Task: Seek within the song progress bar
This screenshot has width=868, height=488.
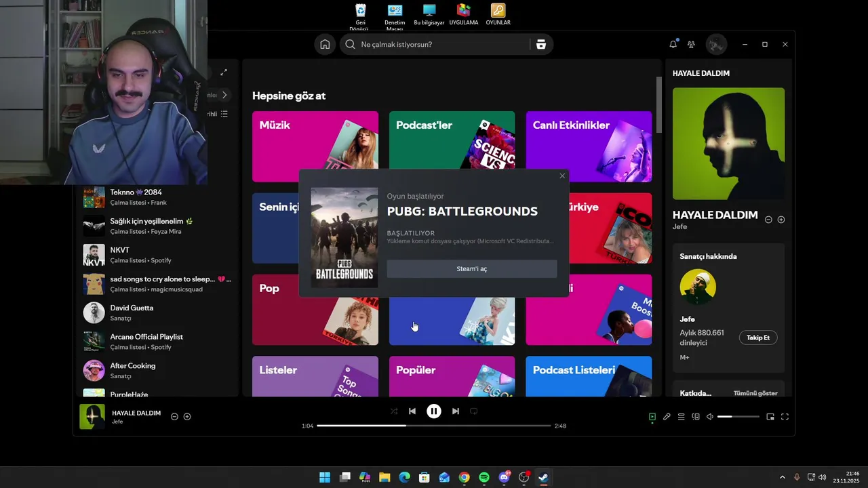Action: click(434, 426)
